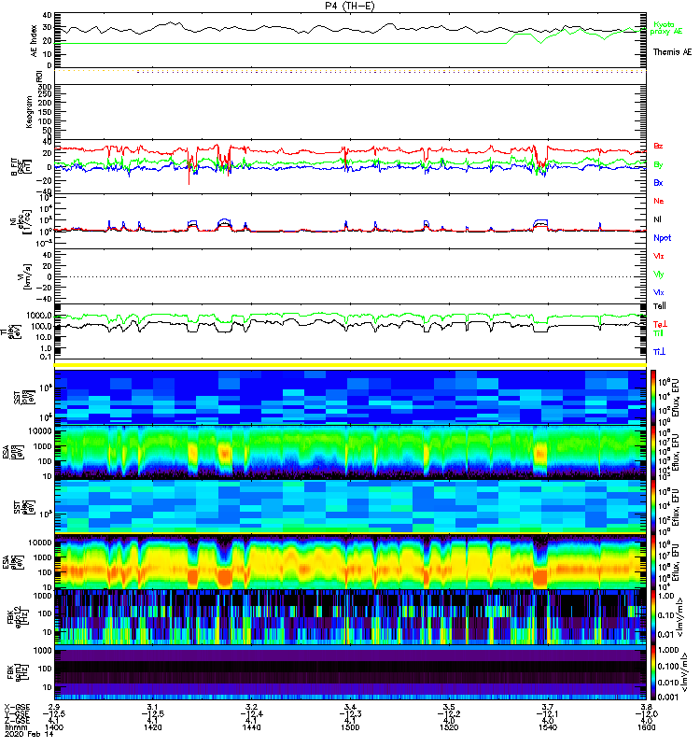Click the black Te parallel legend label
This screenshot has height=747, width=700.
(660, 306)
